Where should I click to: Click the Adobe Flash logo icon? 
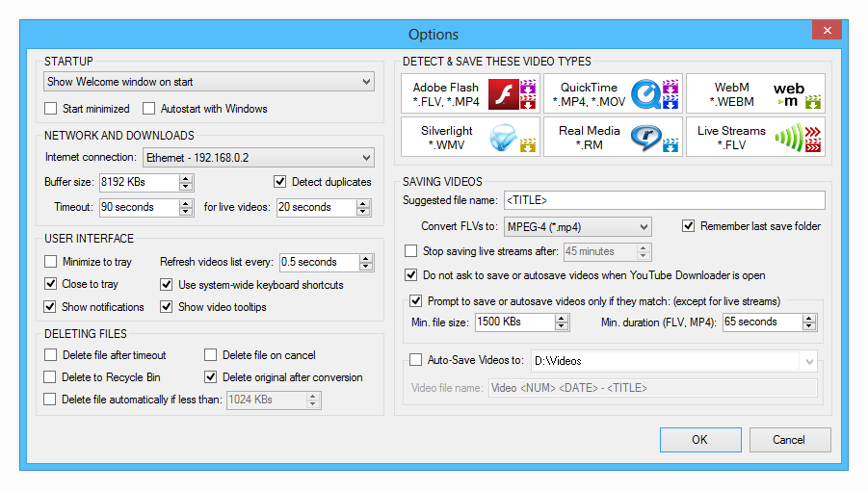coord(503,94)
